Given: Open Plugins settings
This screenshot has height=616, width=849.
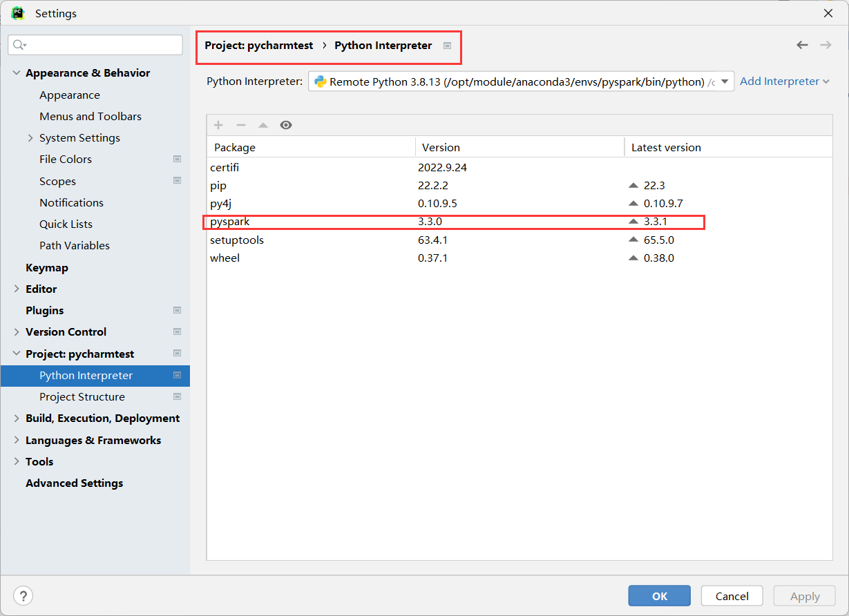Looking at the screenshot, I should point(45,311).
